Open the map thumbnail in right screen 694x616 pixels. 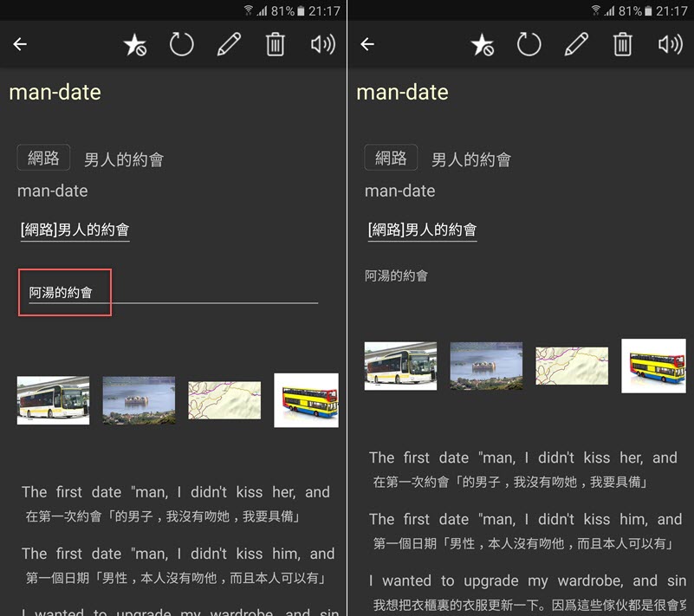(572, 366)
